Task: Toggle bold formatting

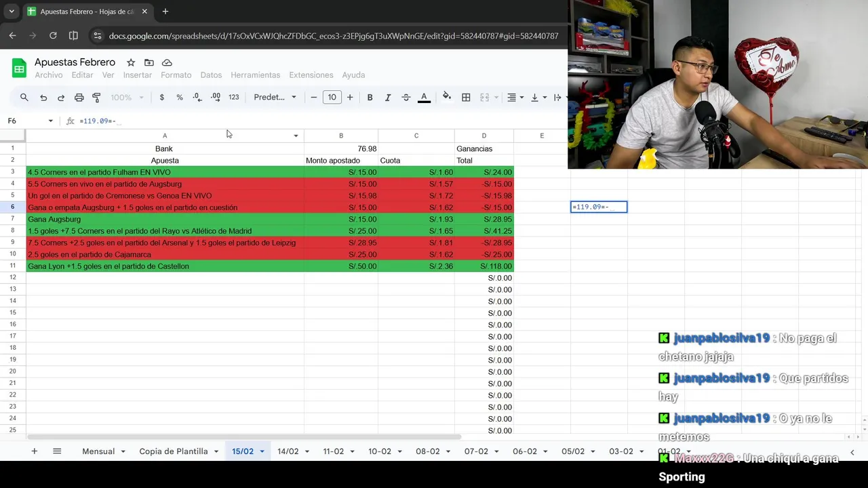Action: [370, 98]
